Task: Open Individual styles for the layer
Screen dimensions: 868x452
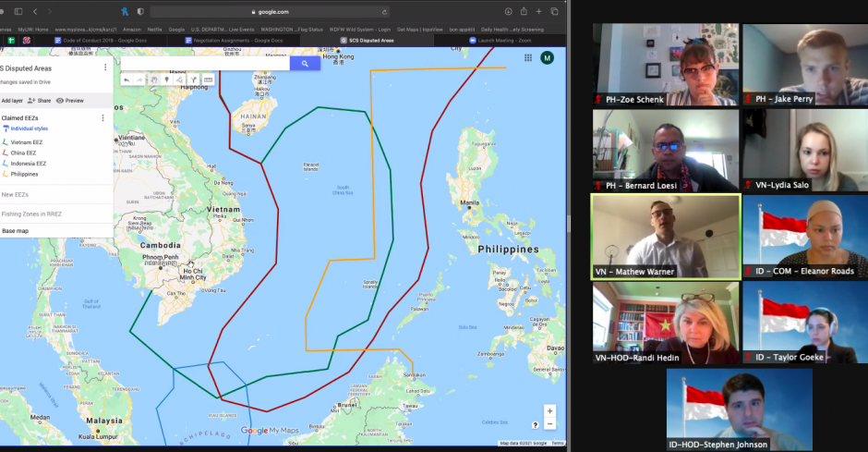Action: pos(29,128)
